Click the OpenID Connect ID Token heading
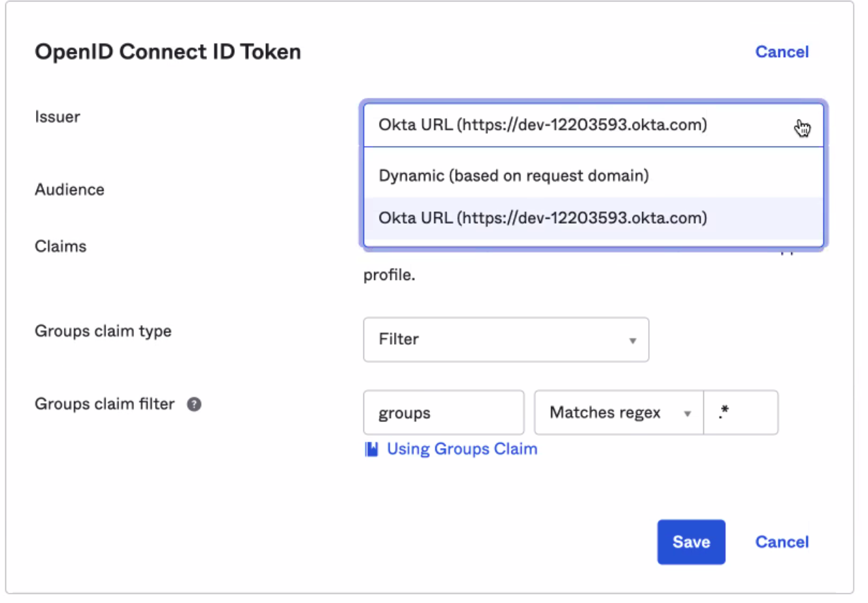Viewport: 868px width, 603px height. (x=167, y=52)
